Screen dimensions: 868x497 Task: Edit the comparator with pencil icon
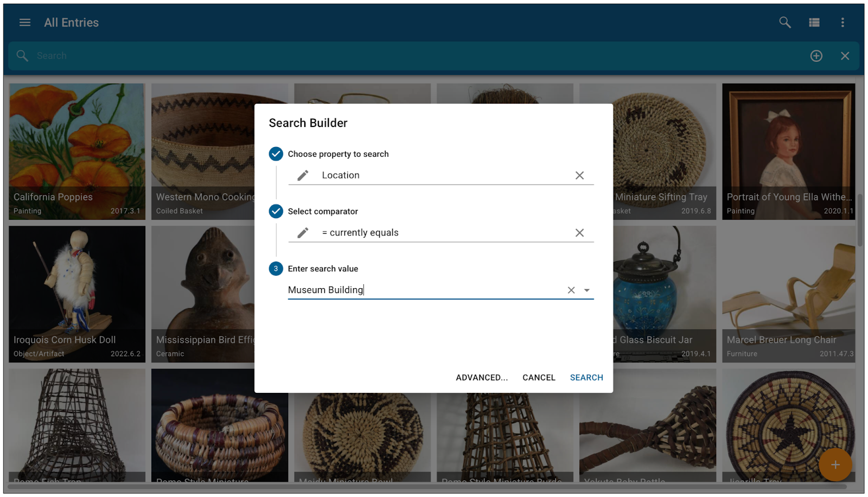pyautogui.click(x=303, y=233)
